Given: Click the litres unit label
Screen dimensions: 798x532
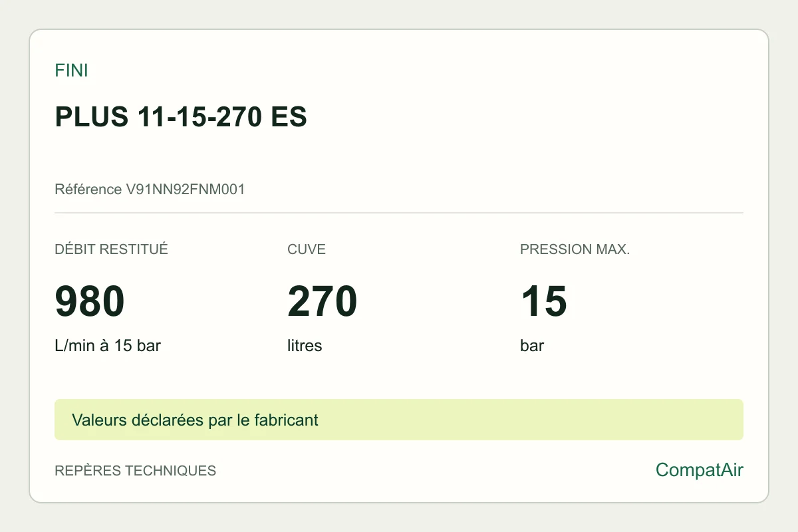Looking at the screenshot, I should tap(305, 346).
